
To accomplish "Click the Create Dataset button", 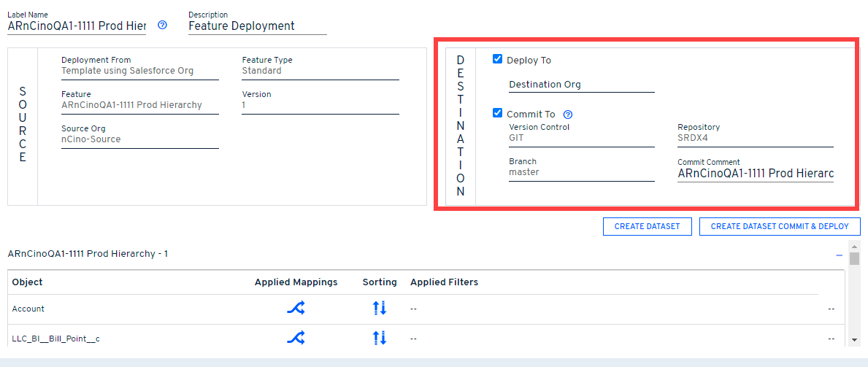I will [x=647, y=226].
